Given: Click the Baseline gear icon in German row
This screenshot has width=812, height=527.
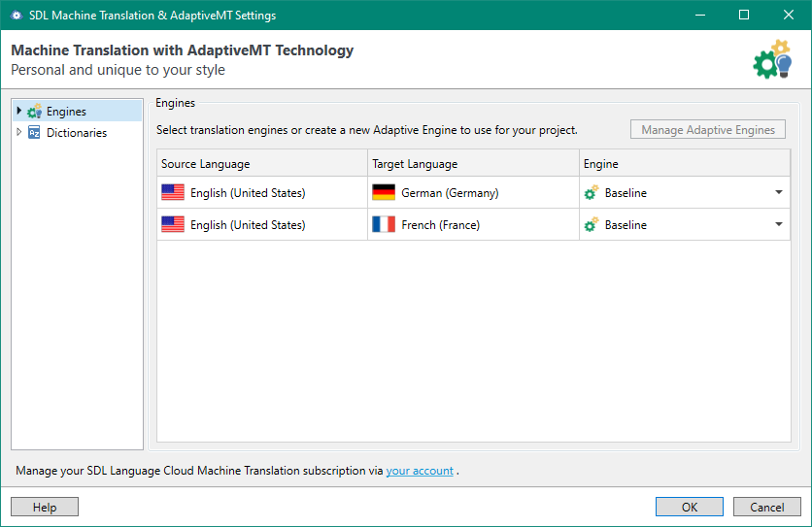Looking at the screenshot, I should coord(592,192).
